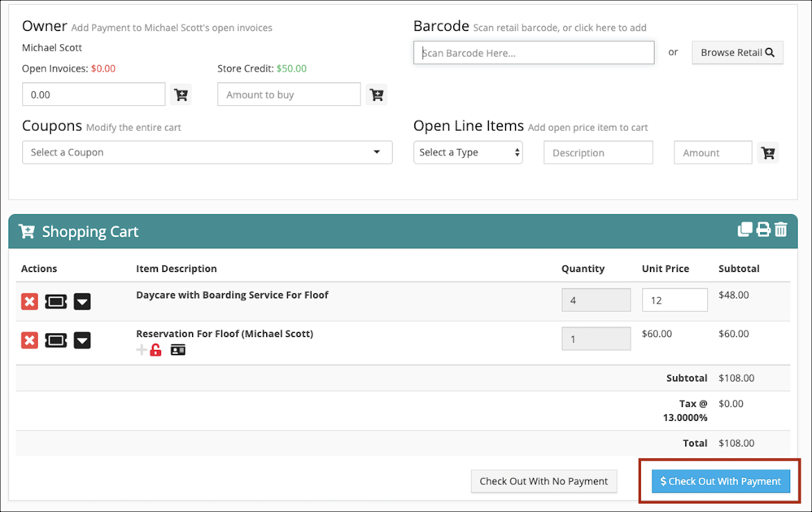The width and height of the screenshot is (812, 512).
Task: Click the copy cart icon in header
Action: point(744,229)
